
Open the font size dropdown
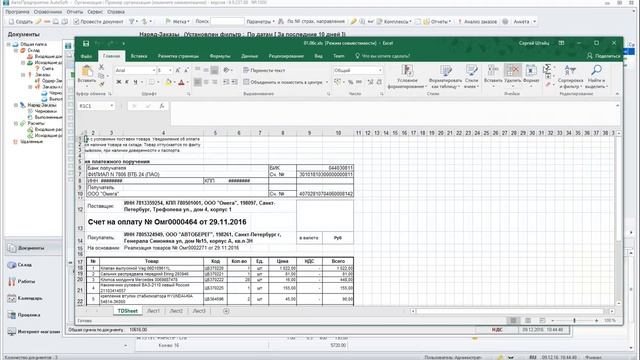point(170,70)
